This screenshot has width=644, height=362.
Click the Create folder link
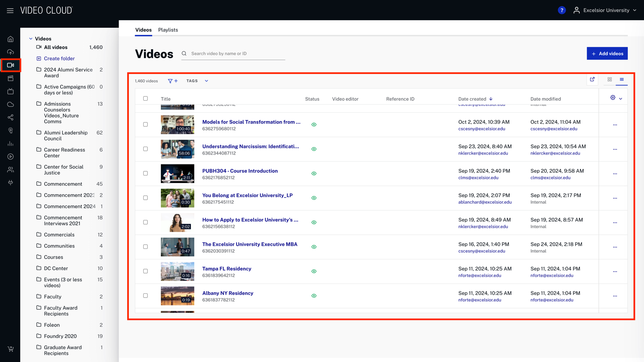[59, 59]
